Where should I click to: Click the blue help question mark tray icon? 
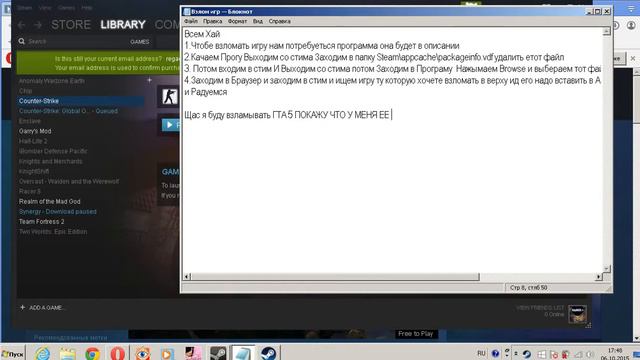coord(495,354)
